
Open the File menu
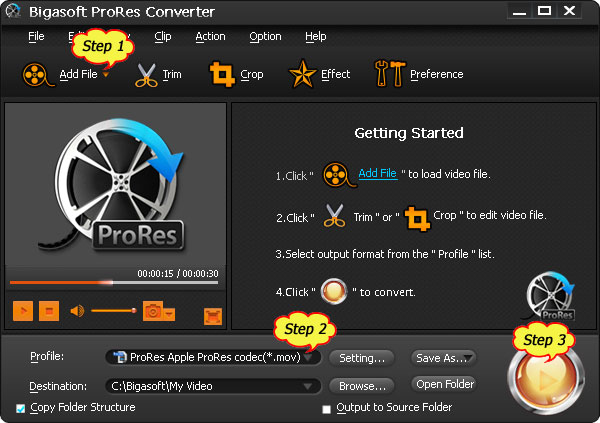pyautogui.click(x=36, y=36)
